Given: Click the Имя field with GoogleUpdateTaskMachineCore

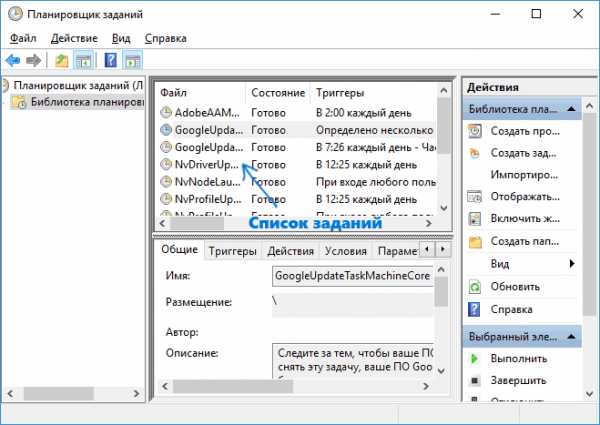Looking at the screenshot, I should pyautogui.click(x=352, y=276).
